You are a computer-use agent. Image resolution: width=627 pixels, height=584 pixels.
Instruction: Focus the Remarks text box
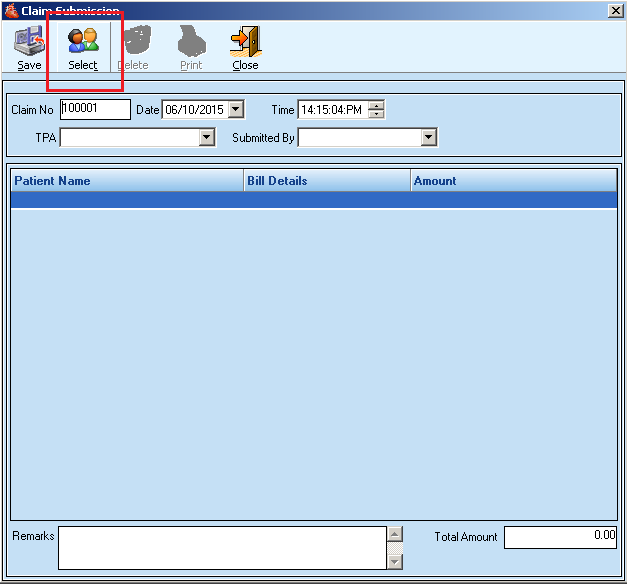pos(222,547)
